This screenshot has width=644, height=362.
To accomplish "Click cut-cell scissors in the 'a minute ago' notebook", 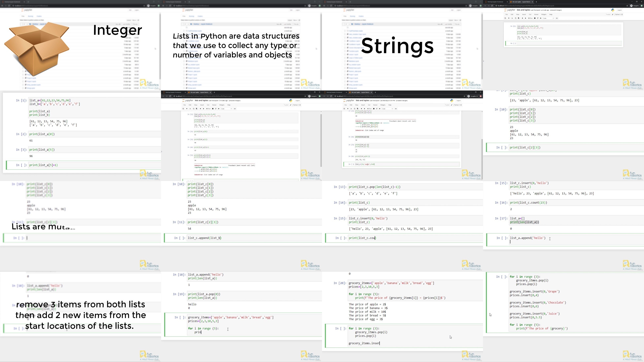I will click(x=513, y=18).
